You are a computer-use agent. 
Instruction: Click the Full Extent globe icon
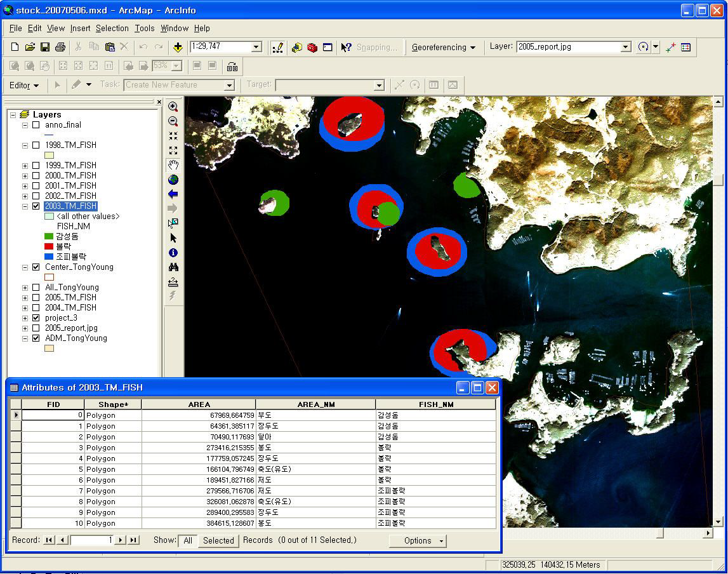173,180
